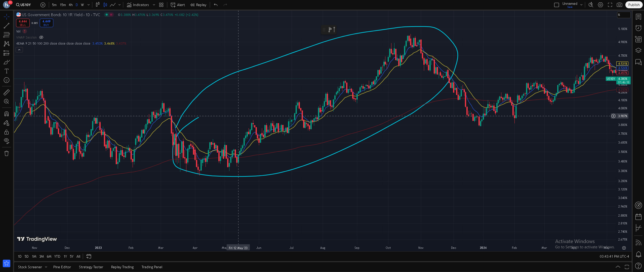Expand the Unnamed layout dropdown
The width and height of the screenshot is (644, 272).
(581, 5)
